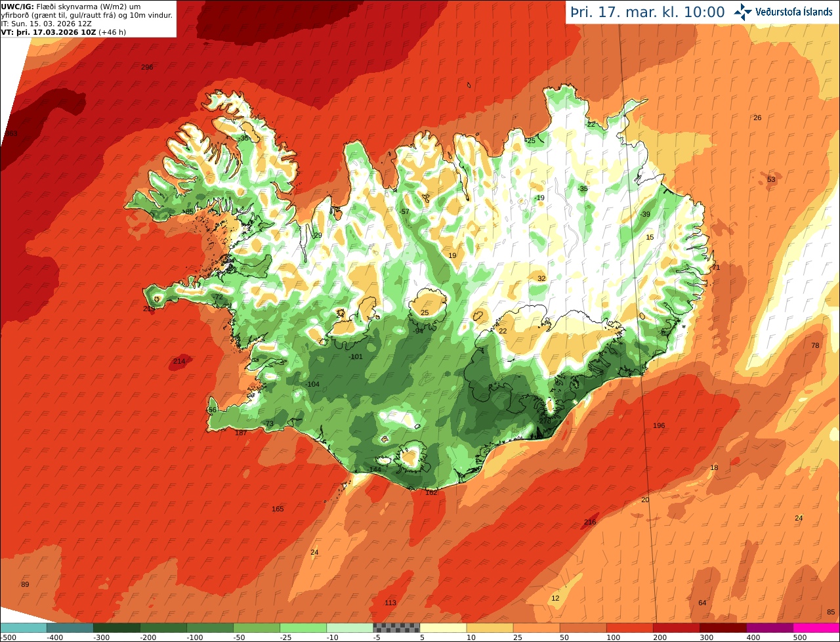Click the 20 flux value on the map

click(645, 500)
